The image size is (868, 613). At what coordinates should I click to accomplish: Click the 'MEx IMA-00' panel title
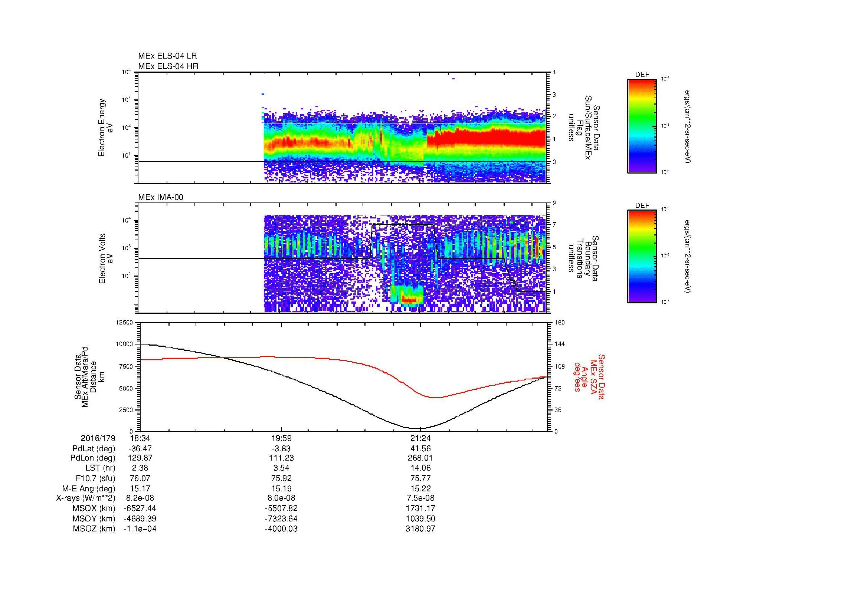coord(161,197)
